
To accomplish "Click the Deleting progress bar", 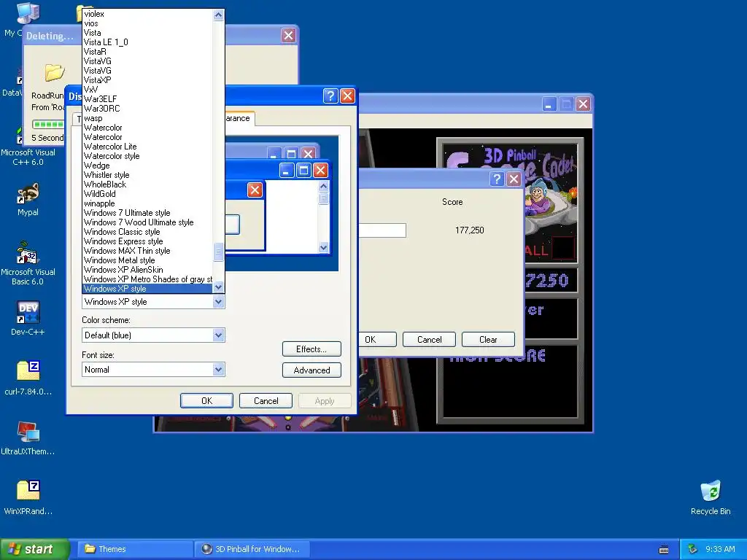I will 47,125.
